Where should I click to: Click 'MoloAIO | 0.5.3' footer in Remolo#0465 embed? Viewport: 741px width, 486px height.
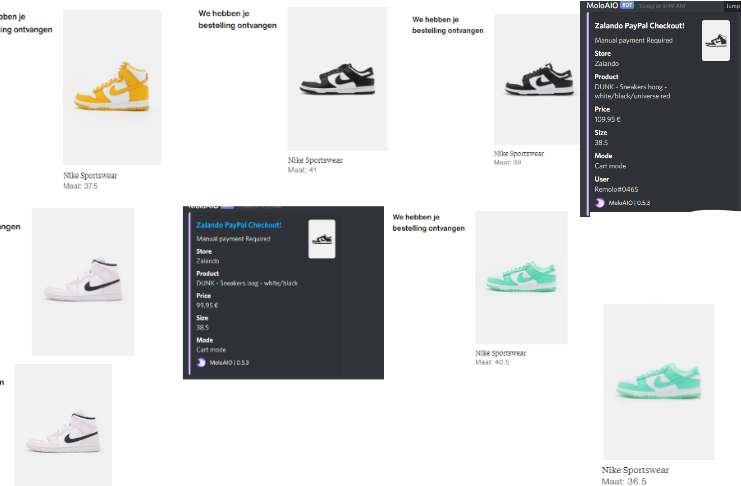629,203
